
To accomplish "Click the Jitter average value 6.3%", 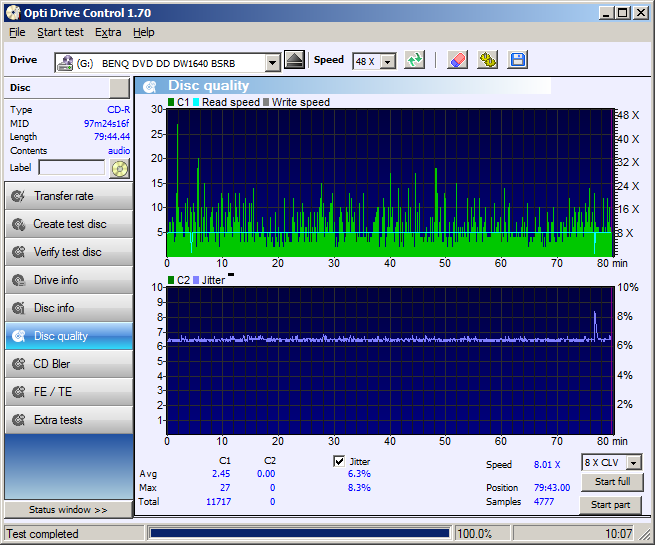I will (x=359, y=474).
